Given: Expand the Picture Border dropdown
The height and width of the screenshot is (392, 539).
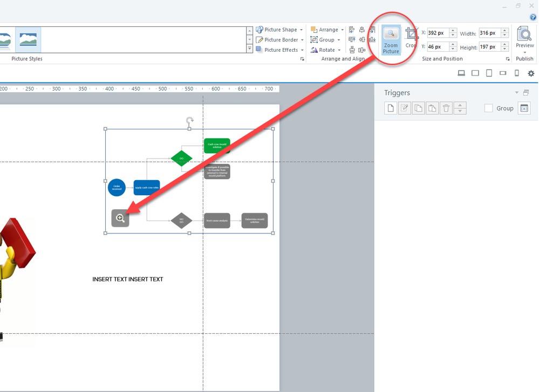Looking at the screenshot, I should (x=279, y=40).
